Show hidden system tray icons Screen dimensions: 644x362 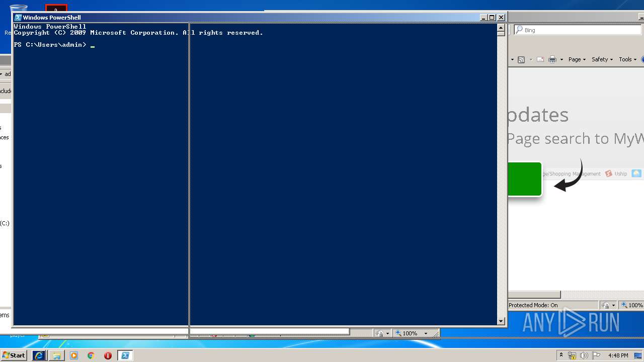pyautogui.click(x=561, y=355)
